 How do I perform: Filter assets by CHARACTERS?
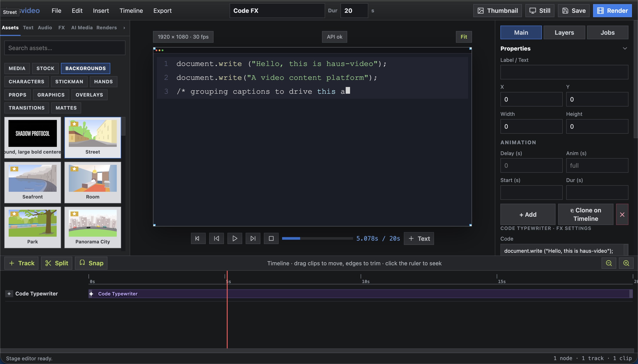point(26,82)
